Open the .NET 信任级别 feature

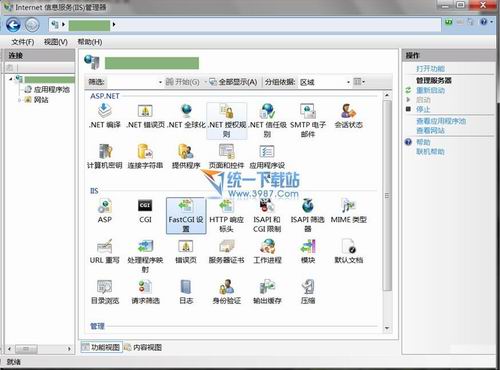(267, 121)
